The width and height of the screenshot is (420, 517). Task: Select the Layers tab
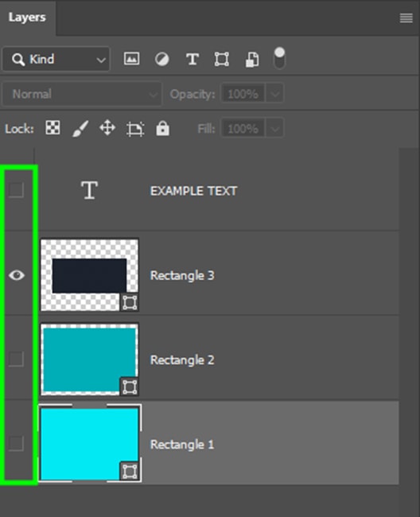tap(27, 17)
